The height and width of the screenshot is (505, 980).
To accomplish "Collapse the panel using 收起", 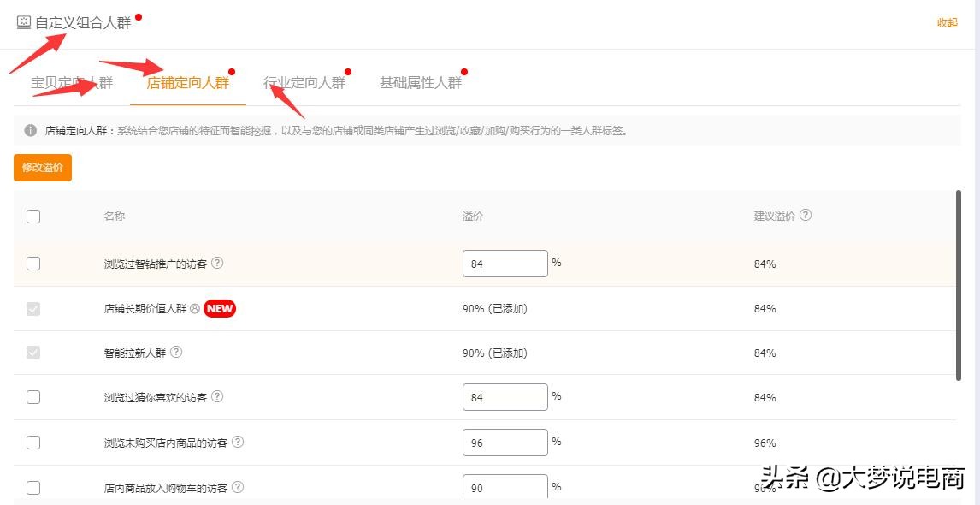I will (947, 23).
